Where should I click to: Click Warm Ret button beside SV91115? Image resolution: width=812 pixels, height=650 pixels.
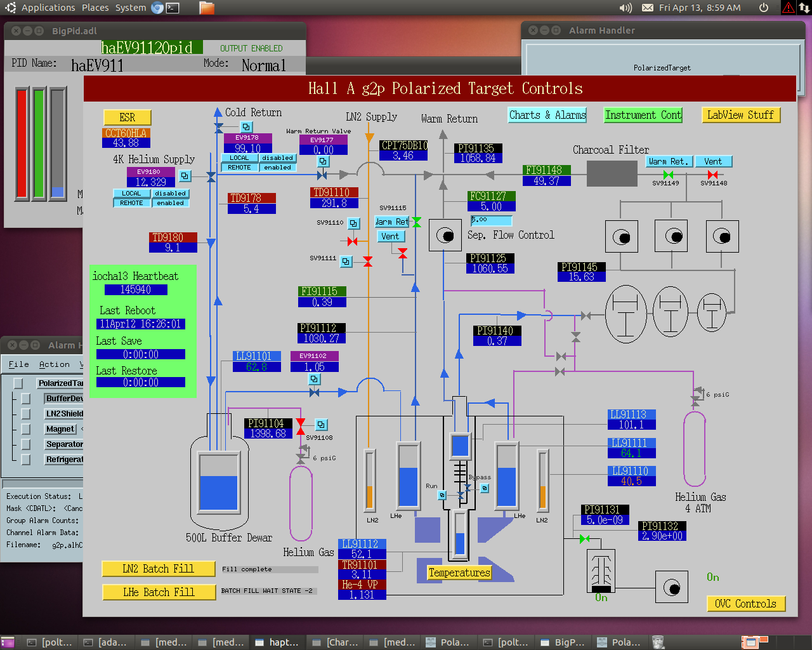tap(393, 222)
